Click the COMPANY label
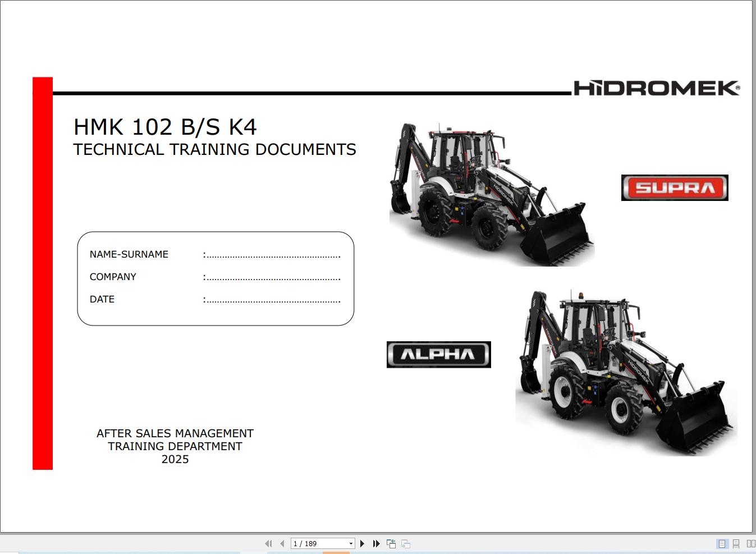The width and height of the screenshot is (756, 554). [x=113, y=277]
